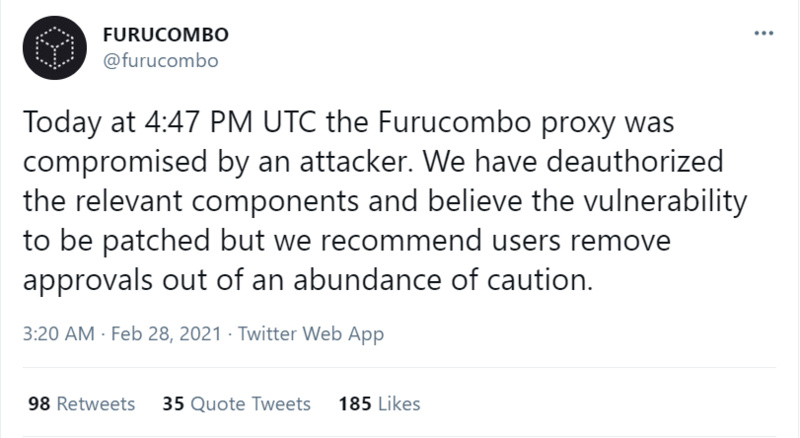Show the 185 Likes list
The width and height of the screenshot is (800, 438).
click(x=380, y=404)
